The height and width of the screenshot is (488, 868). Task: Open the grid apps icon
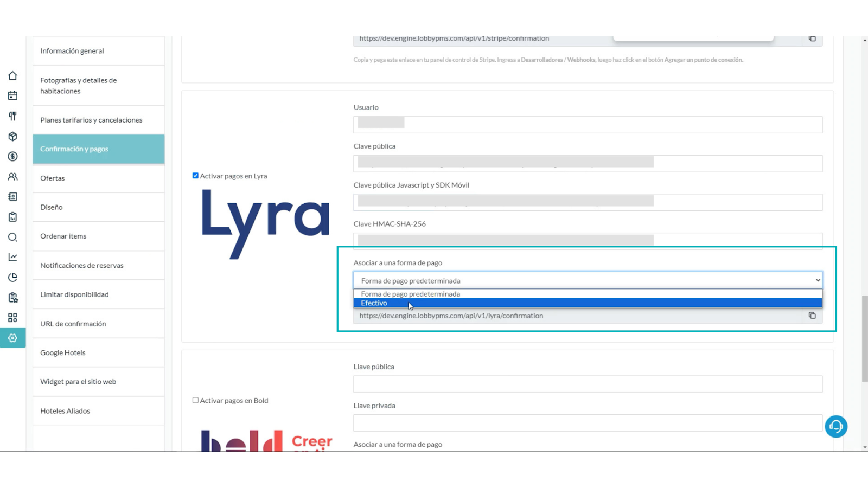pyautogui.click(x=12, y=318)
